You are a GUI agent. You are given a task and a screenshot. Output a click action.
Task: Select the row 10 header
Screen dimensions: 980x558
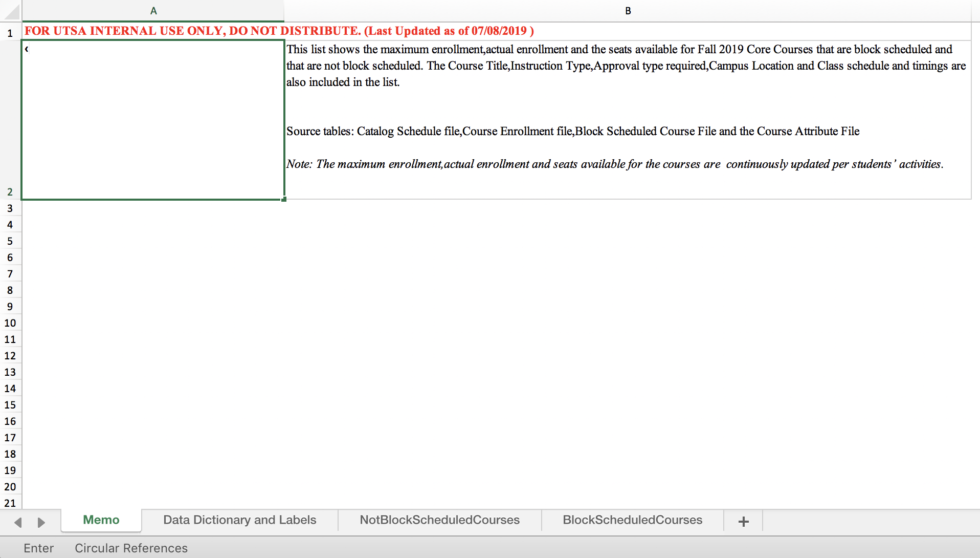coord(10,323)
